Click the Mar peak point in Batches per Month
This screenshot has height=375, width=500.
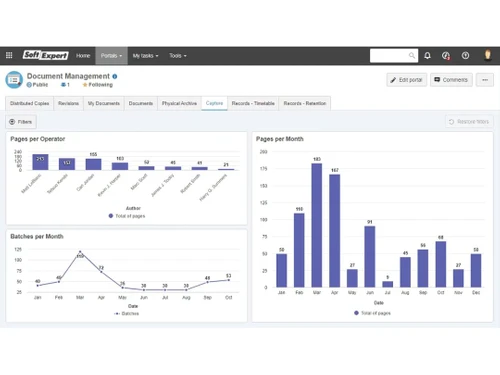(x=80, y=252)
